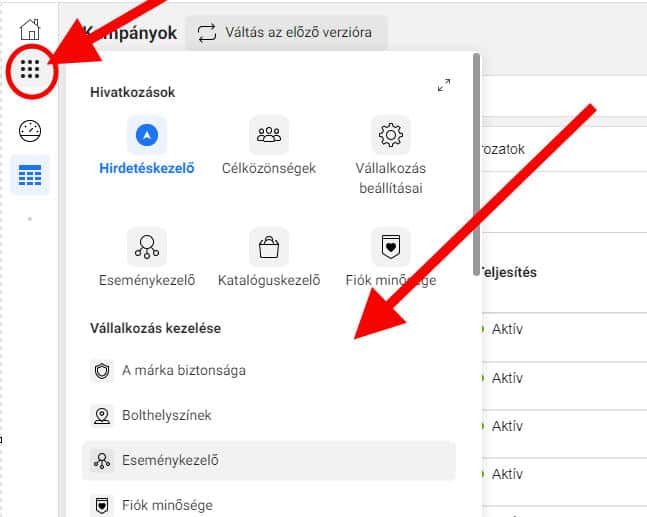Select the blue campaigns table icon

(30, 176)
